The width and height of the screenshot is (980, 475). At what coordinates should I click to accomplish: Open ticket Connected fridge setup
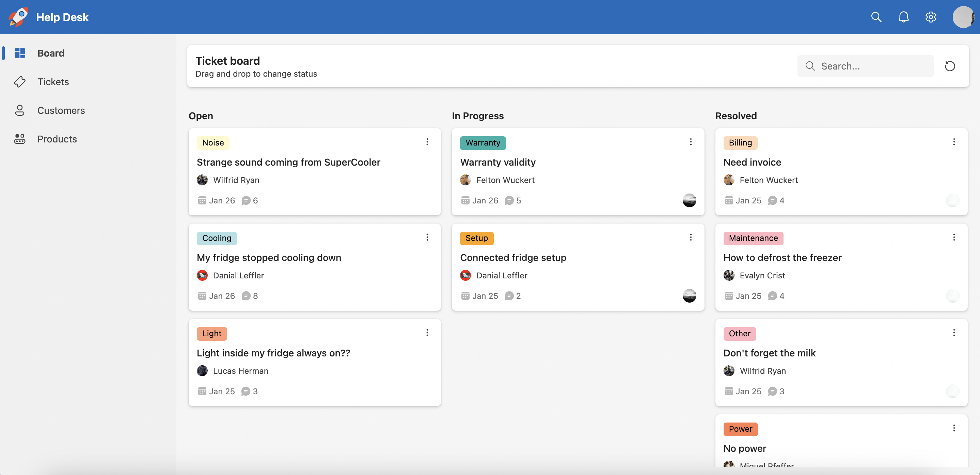coord(513,258)
